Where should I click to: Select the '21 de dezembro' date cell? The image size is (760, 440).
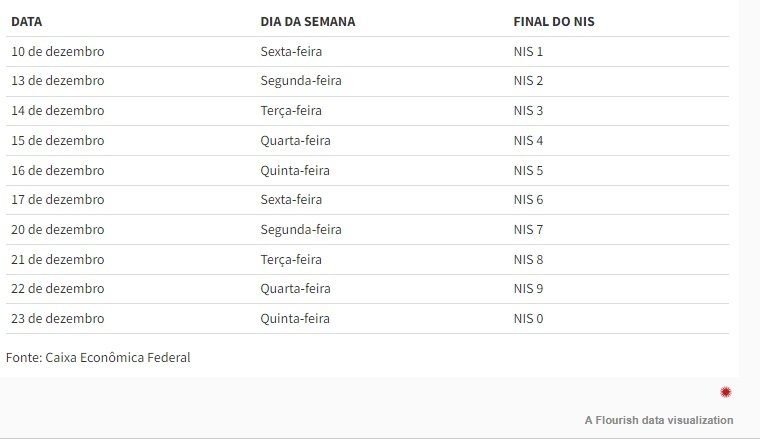(57, 260)
